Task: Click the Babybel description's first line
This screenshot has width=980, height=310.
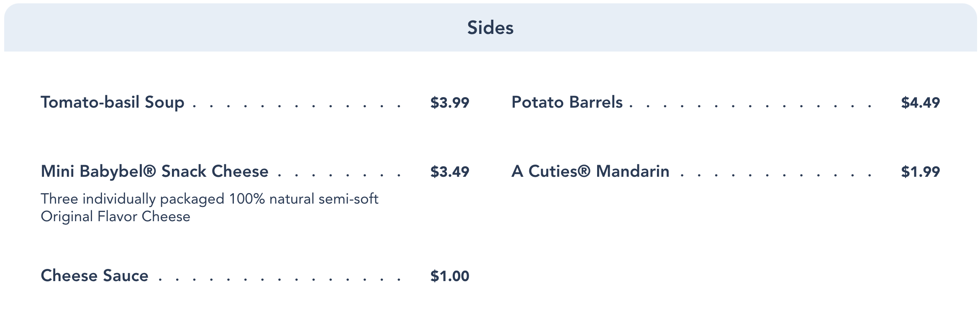Action: [209, 199]
